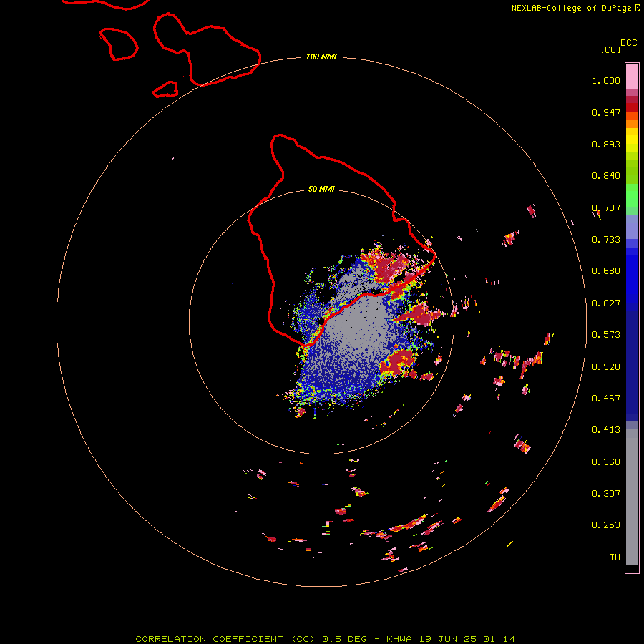The width and height of the screenshot is (644, 644).
Task: Select the 0.307 legend value
Action: click(x=606, y=494)
